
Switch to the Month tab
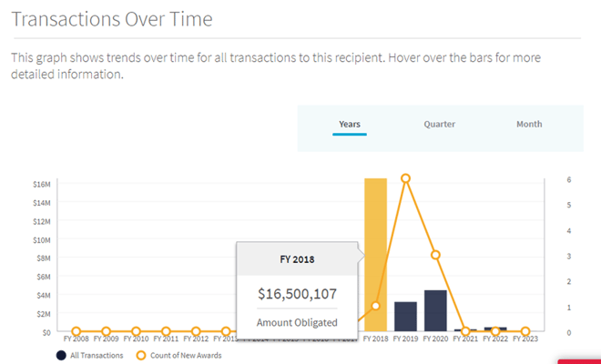click(529, 124)
